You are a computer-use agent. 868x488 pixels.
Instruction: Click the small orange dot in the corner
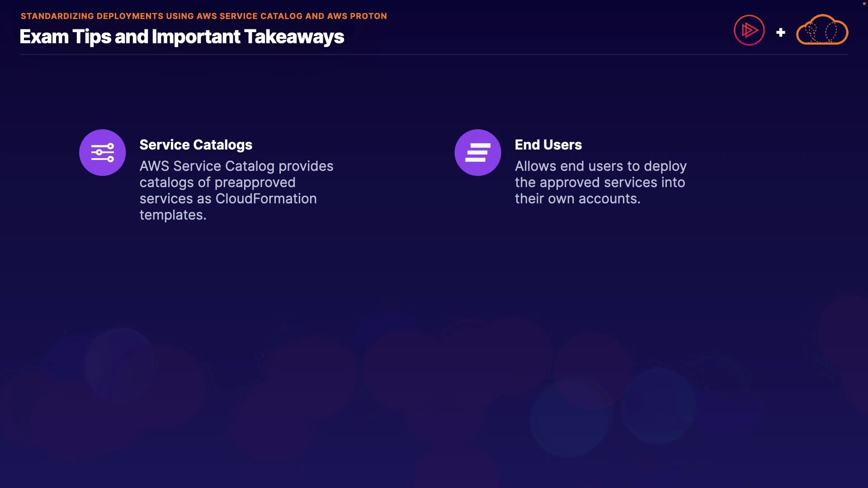[864, 4]
